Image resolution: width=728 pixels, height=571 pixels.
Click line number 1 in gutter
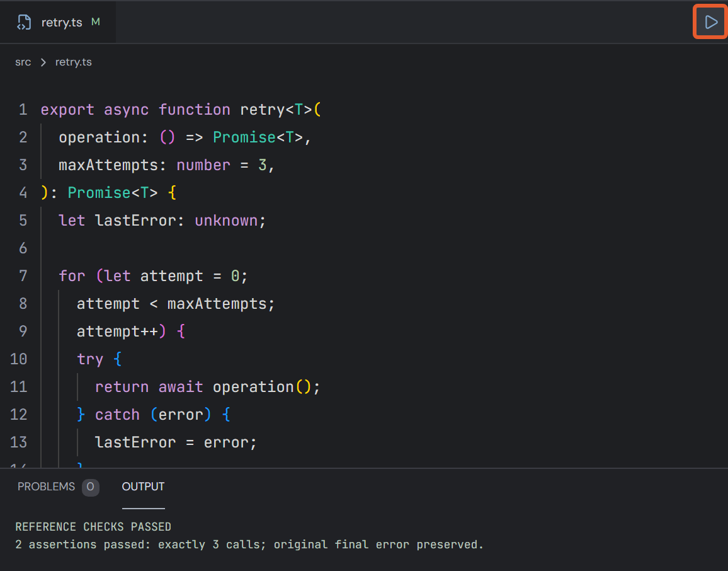[23, 110]
